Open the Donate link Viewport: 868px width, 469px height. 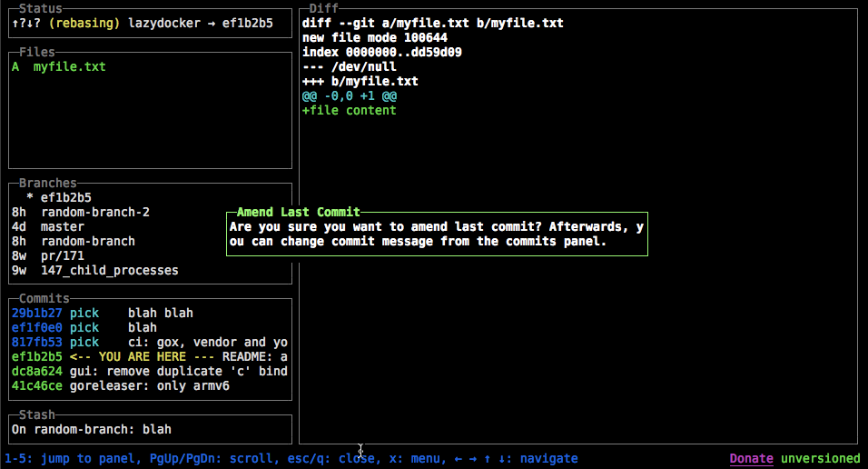[x=751, y=458]
